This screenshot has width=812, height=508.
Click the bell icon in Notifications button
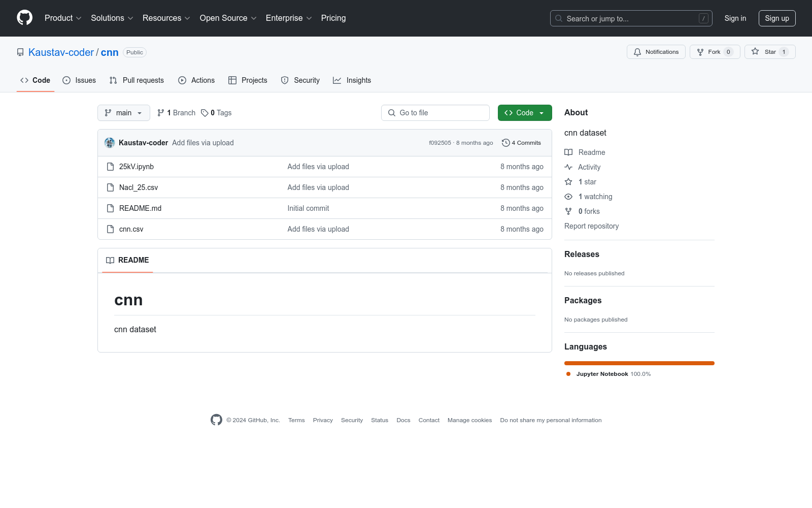(x=637, y=52)
